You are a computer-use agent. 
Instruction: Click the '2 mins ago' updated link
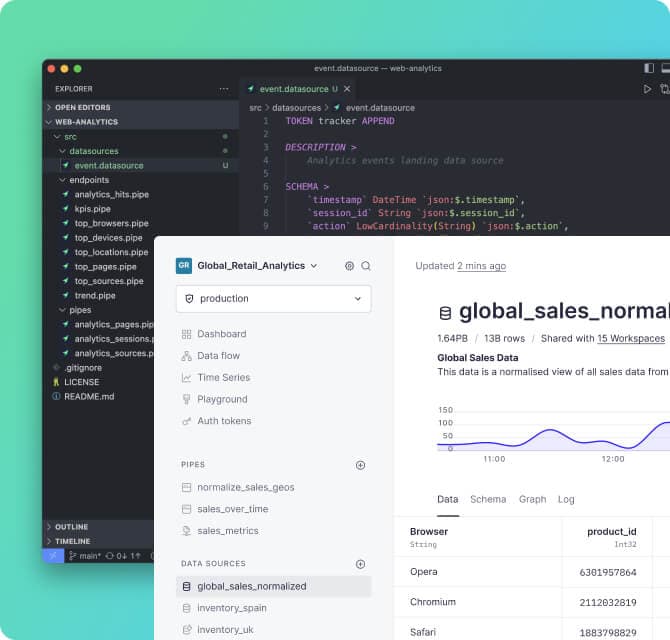481,266
